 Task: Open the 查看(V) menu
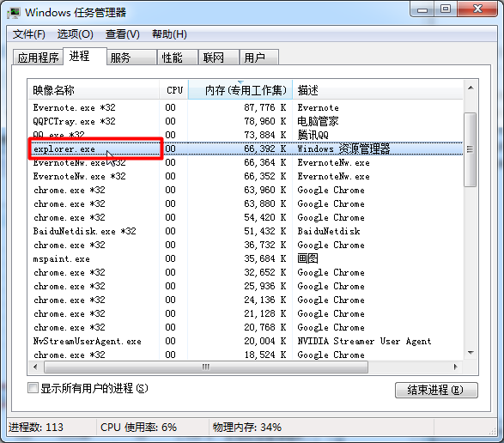[x=123, y=34]
